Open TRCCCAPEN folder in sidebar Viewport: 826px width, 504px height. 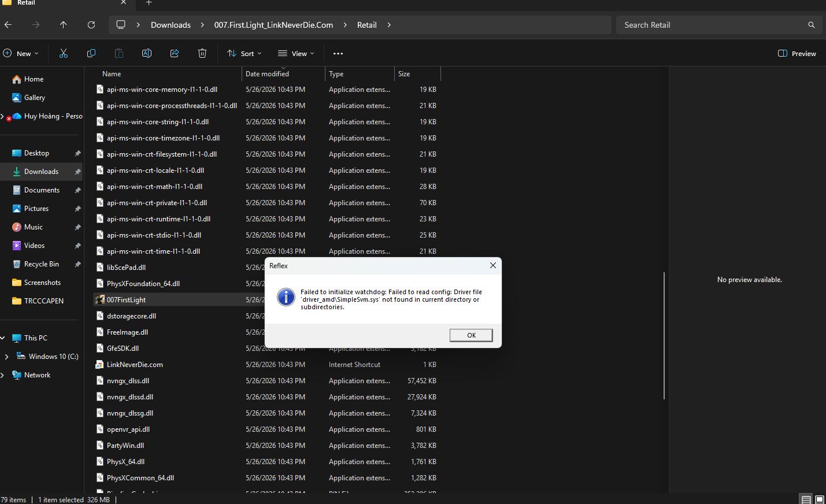pos(44,301)
